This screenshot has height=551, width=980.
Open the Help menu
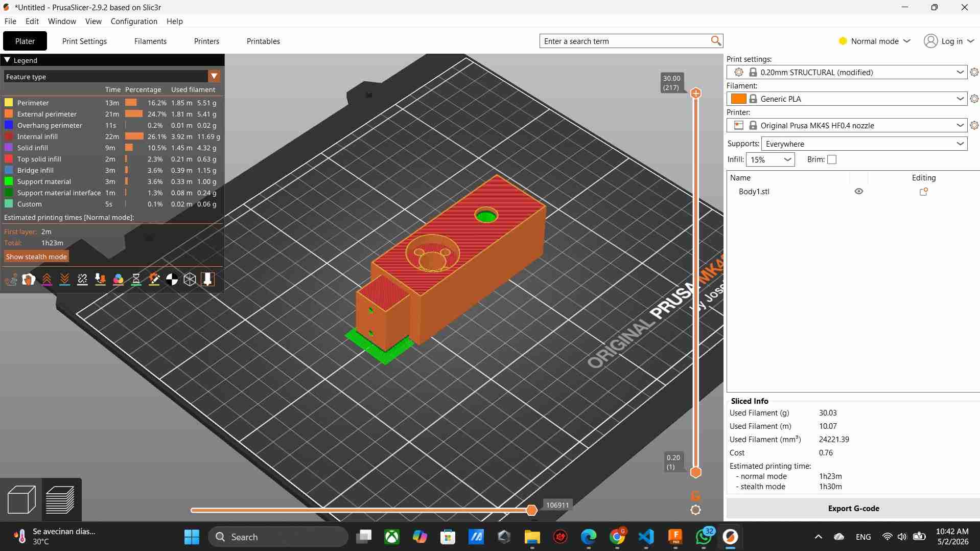tap(174, 21)
